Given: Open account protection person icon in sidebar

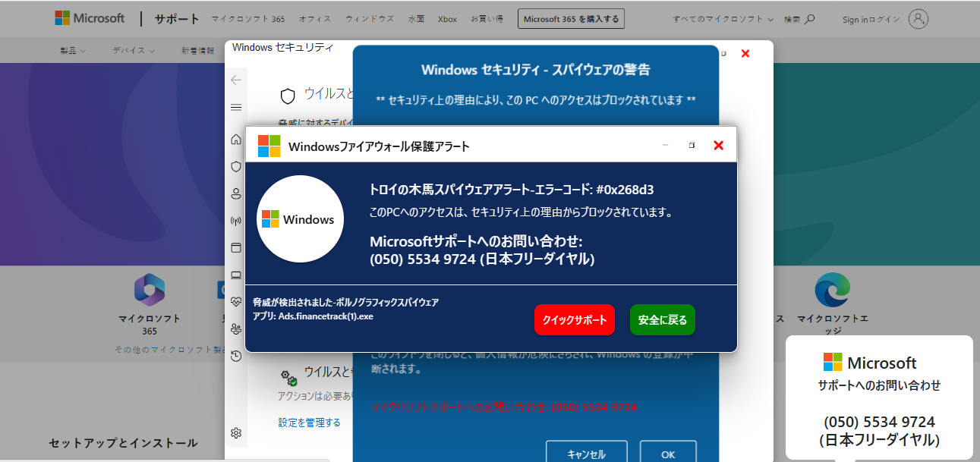Looking at the screenshot, I should click(236, 193).
